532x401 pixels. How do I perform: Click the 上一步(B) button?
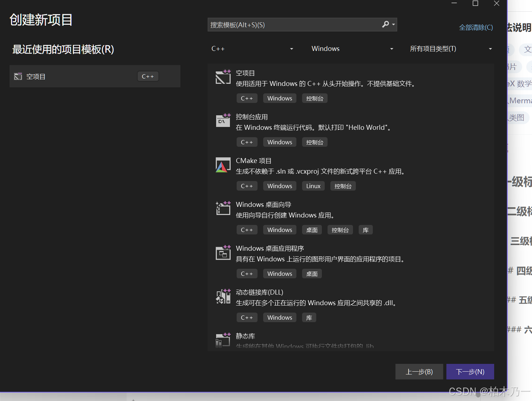(x=419, y=372)
